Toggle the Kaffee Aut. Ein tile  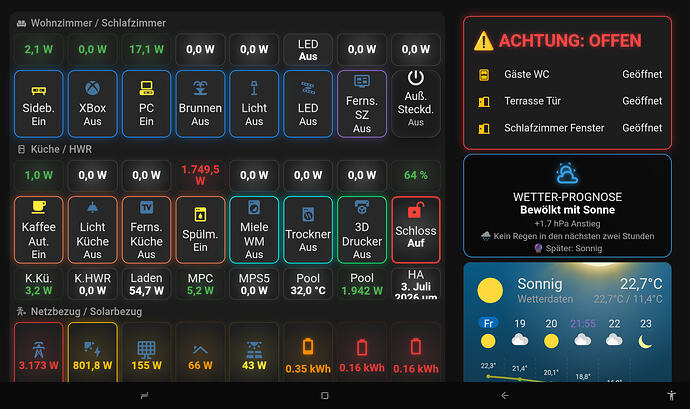(39, 230)
